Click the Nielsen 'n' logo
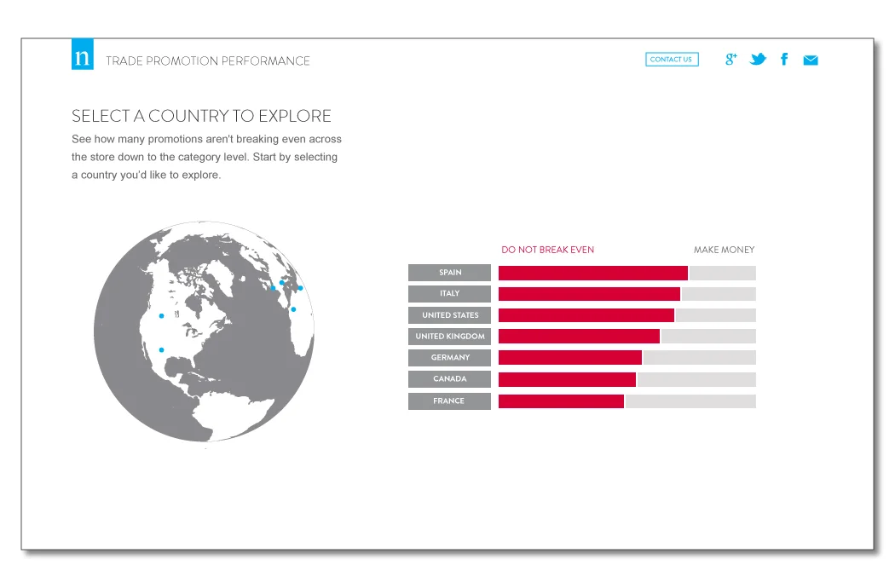This screenshot has width=895, height=588. pos(82,55)
